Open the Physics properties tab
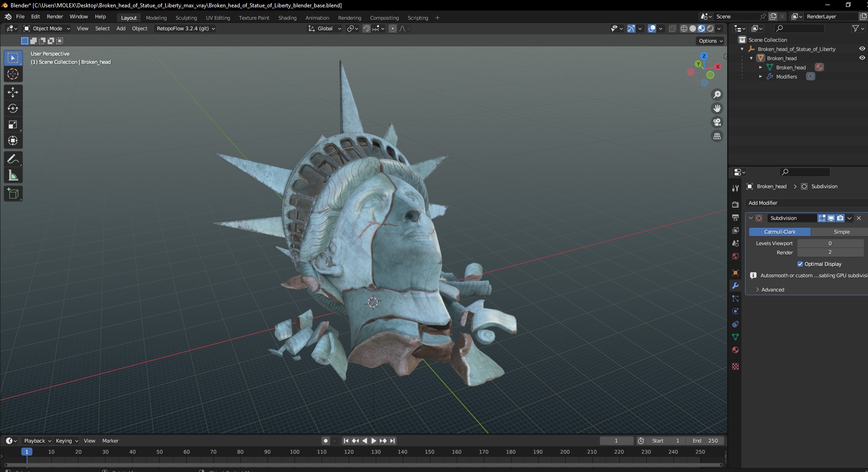This screenshot has width=868, height=472. [x=735, y=311]
